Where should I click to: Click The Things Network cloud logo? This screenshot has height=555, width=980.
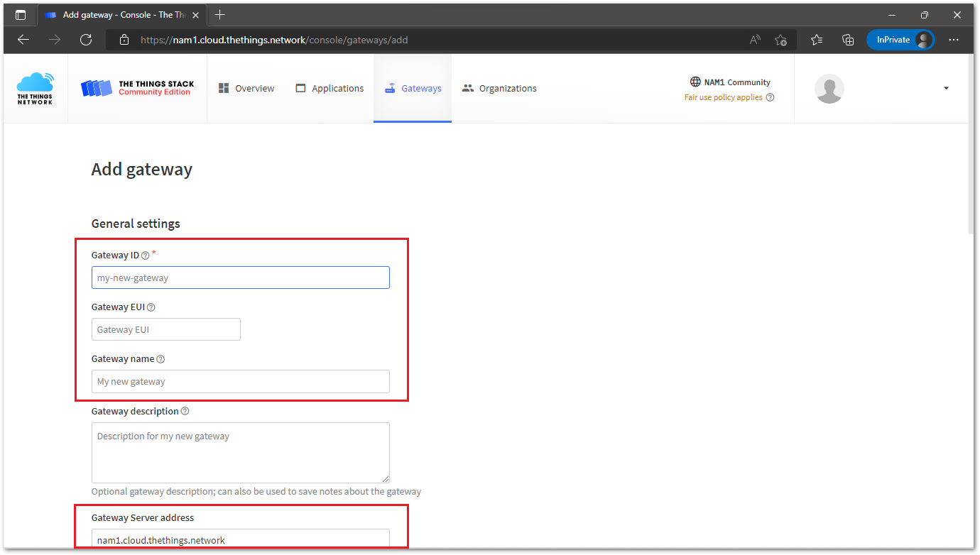(x=36, y=88)
